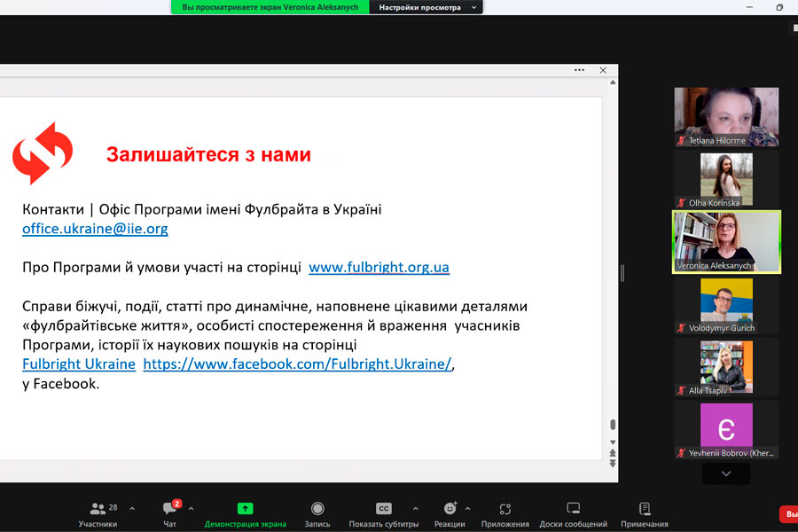Click the scroll-up arrow of the slide scrollbar
The width and height of the screenshot is (798, 532).
point(613,82)
